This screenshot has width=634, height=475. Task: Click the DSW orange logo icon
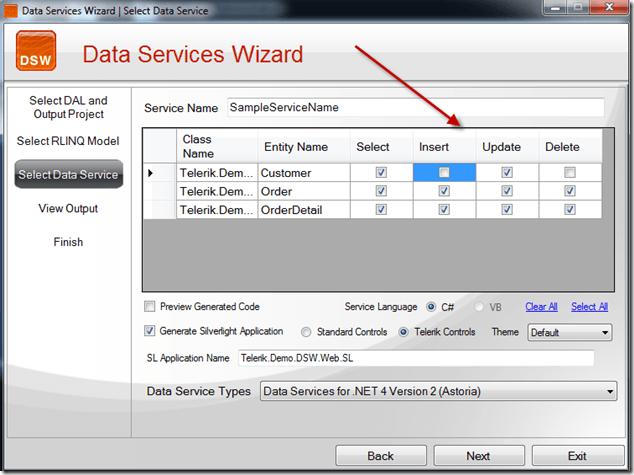[36, 51]
